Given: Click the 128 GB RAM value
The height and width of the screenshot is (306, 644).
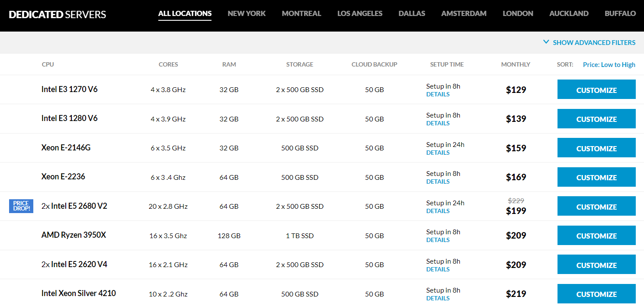Looking at the screenshot, I should tap(229, 236).
